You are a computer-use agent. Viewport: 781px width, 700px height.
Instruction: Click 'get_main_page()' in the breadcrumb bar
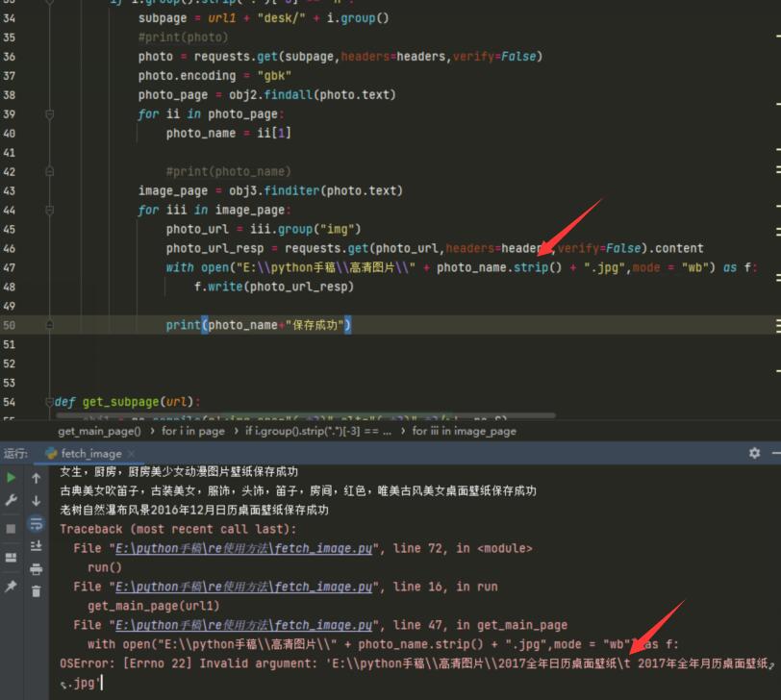[x=98, y=432]
